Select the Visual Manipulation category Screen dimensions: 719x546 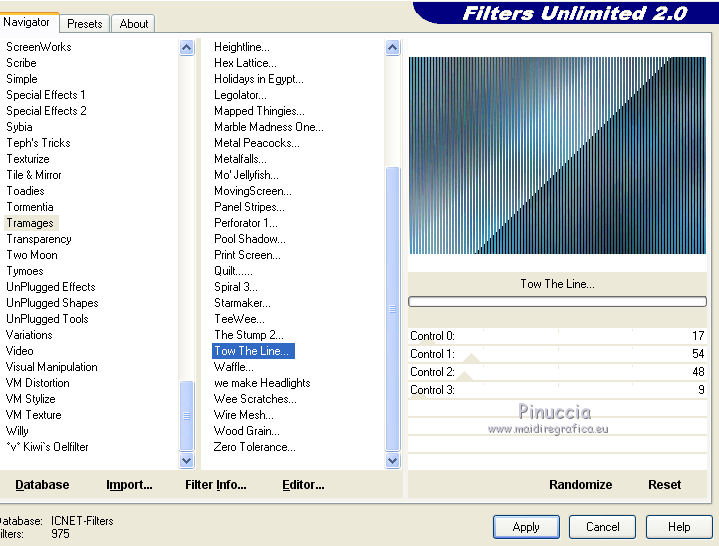[51, 367]
